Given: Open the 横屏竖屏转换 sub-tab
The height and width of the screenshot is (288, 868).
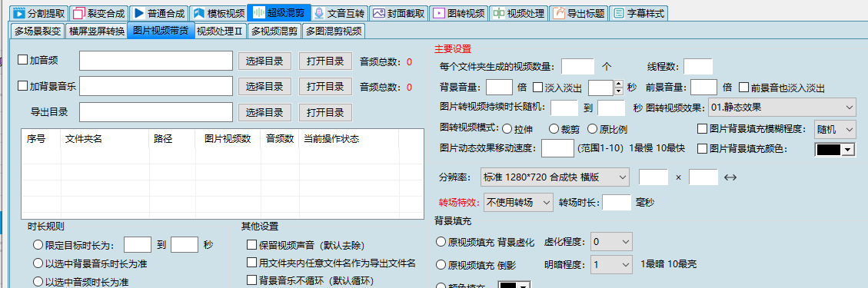Looking at the screenshot, I should 96,31.
